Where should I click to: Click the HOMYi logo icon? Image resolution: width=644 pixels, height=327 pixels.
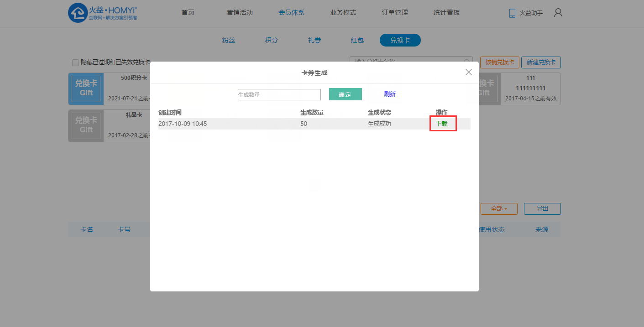[78, 13]
